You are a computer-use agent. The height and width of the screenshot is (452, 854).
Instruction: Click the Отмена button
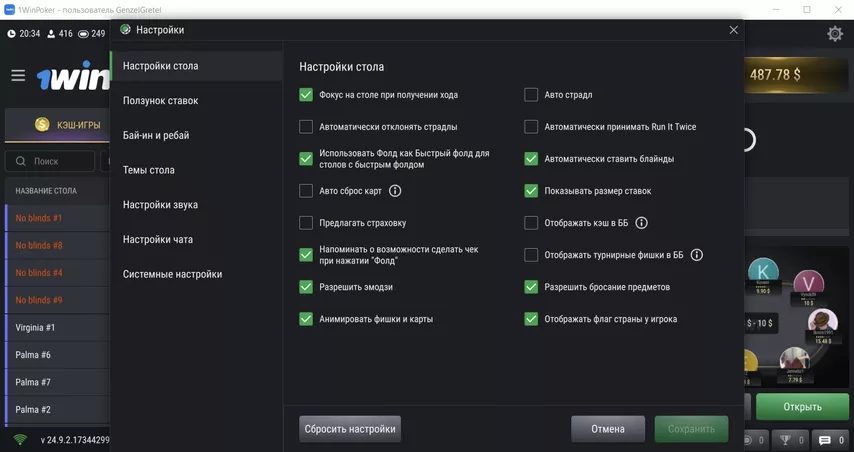607,429
